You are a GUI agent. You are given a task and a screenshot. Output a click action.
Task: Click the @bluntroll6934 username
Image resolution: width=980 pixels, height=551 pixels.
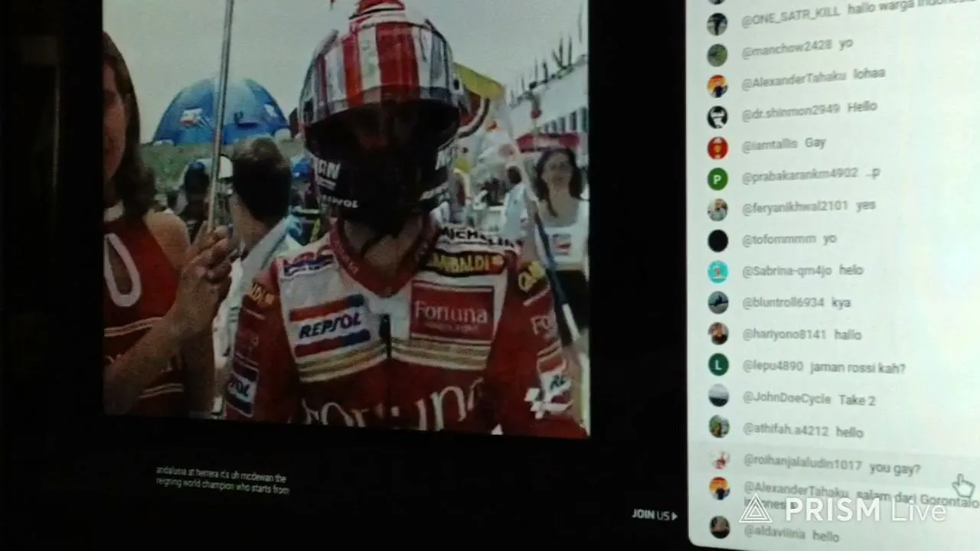click(782, 303)
